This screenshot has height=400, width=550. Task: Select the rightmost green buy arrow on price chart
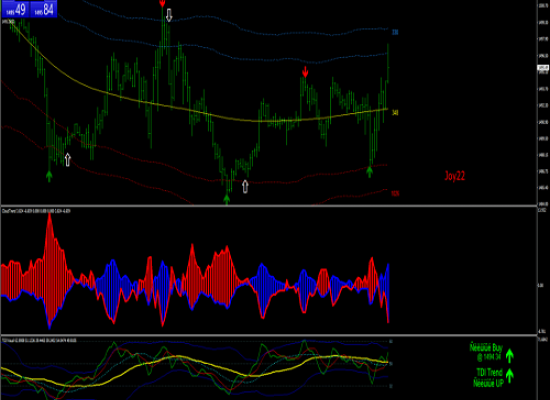coord(369,172)
